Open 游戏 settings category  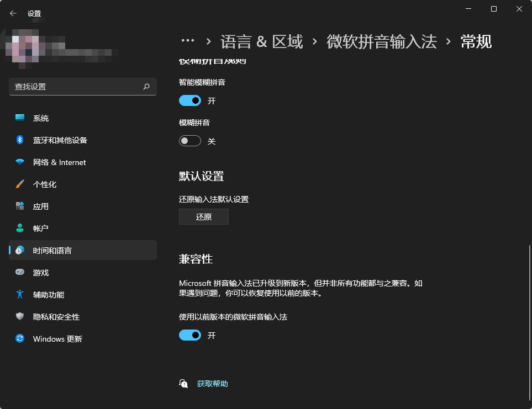(x=83, y=273)
